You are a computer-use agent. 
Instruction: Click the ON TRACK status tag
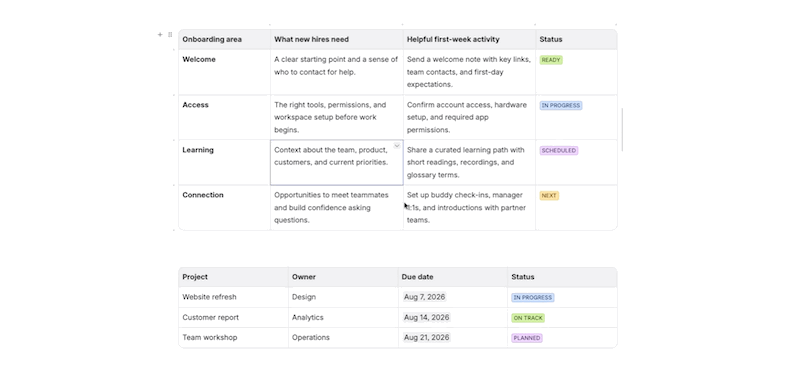tap(528, 318)
